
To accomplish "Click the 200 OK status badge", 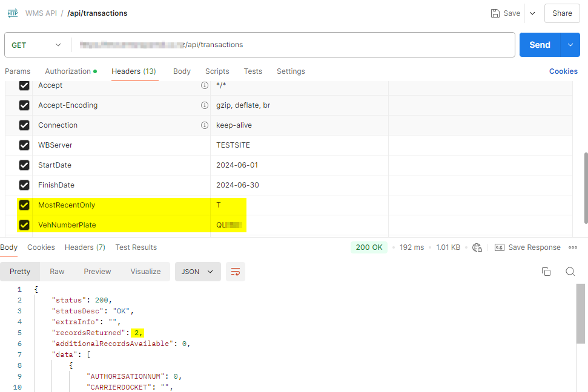I will [x=369, y=247].
